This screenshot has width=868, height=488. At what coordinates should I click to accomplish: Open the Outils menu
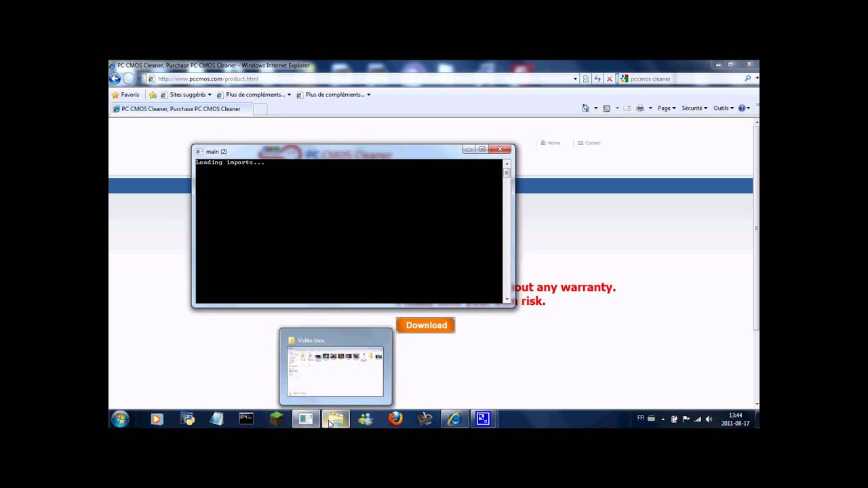coord(723,108)
